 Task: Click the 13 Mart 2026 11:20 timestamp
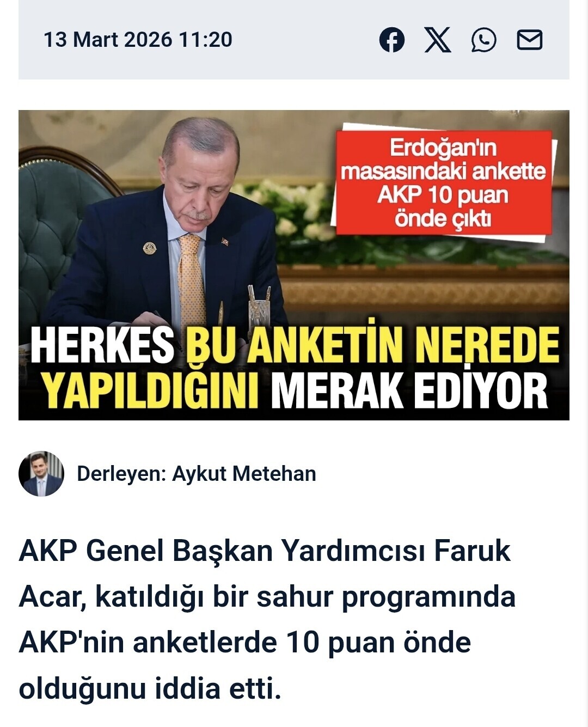click(x=138, y=40)
